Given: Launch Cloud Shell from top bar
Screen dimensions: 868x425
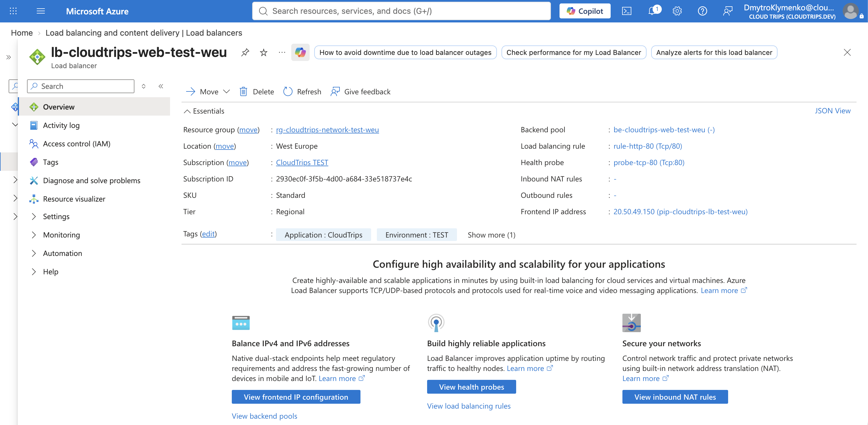Looking at the screenshot, I should [x=626, y=11].
